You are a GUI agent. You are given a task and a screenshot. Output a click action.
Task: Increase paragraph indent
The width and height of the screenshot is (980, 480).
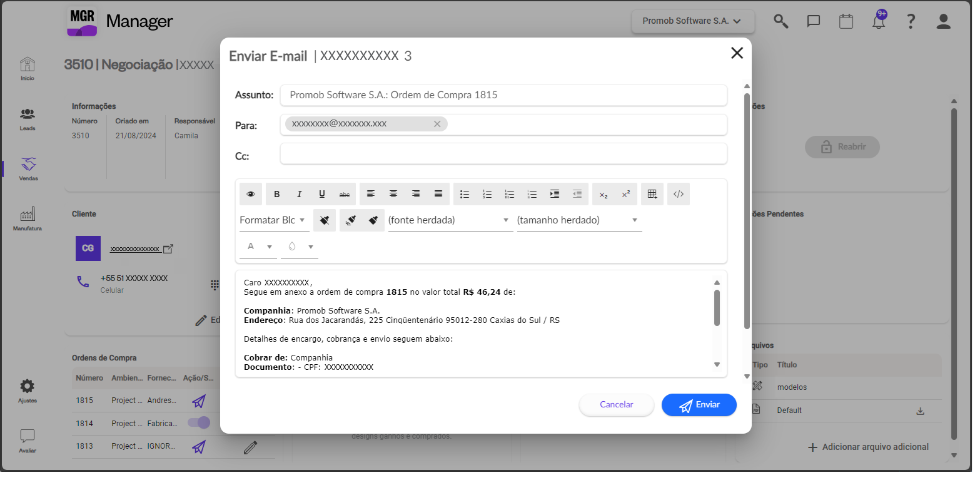(x=555, y=194)
